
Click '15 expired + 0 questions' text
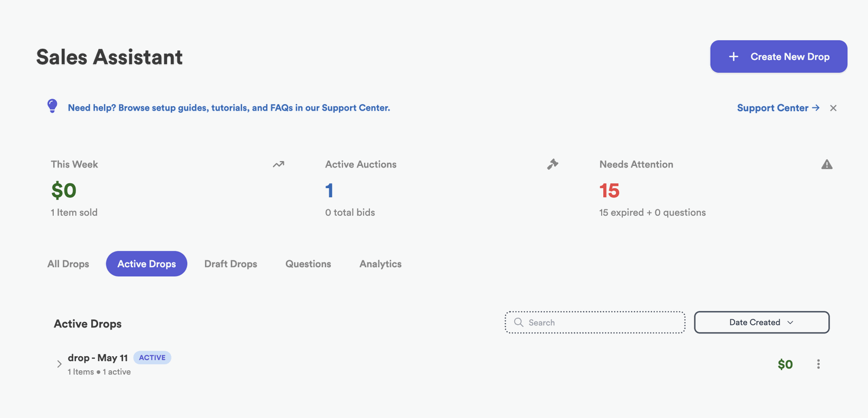[653, 213]
